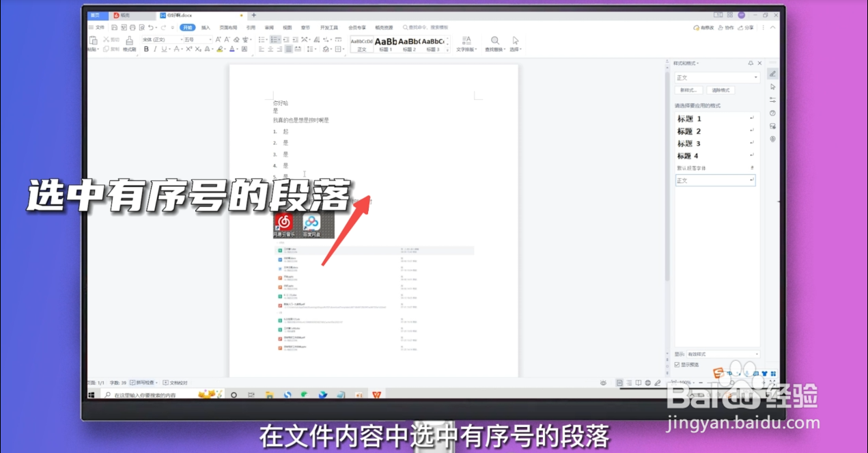Select the 正文 style in ribbon gallery
868x453 pixels.
pyautogui.click(x=362, y=44)
